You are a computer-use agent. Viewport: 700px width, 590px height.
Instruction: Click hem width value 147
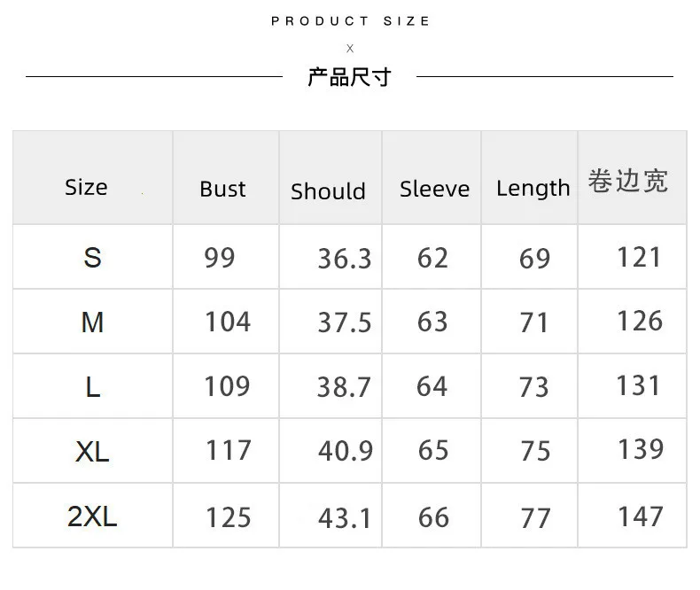pyautogui.click(x=640, y=516)
